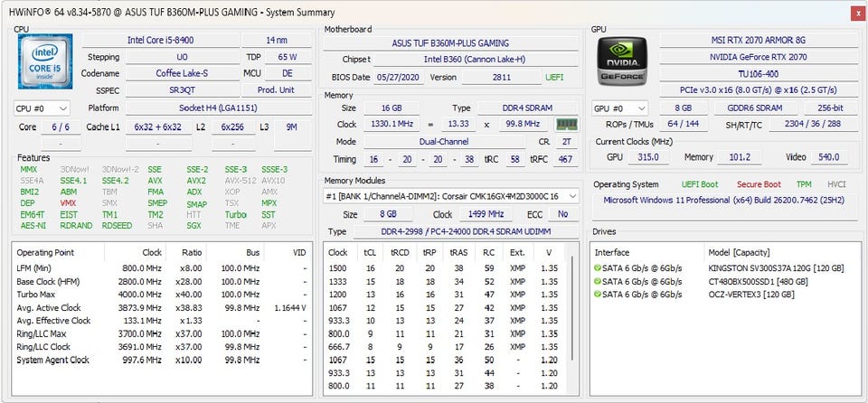
Task: Click the Secure Boot status label
Action: (x=758, y=185)
